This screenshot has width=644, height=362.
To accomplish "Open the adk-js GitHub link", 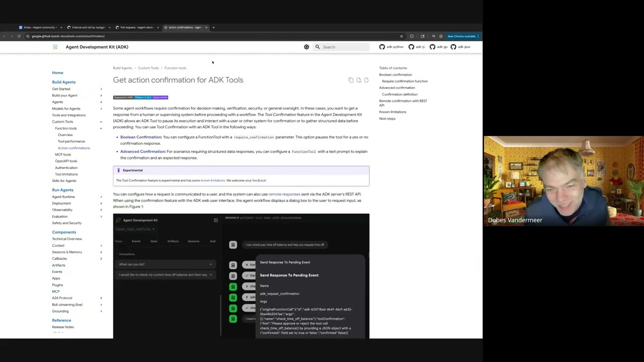I will (x=417, y=47).
